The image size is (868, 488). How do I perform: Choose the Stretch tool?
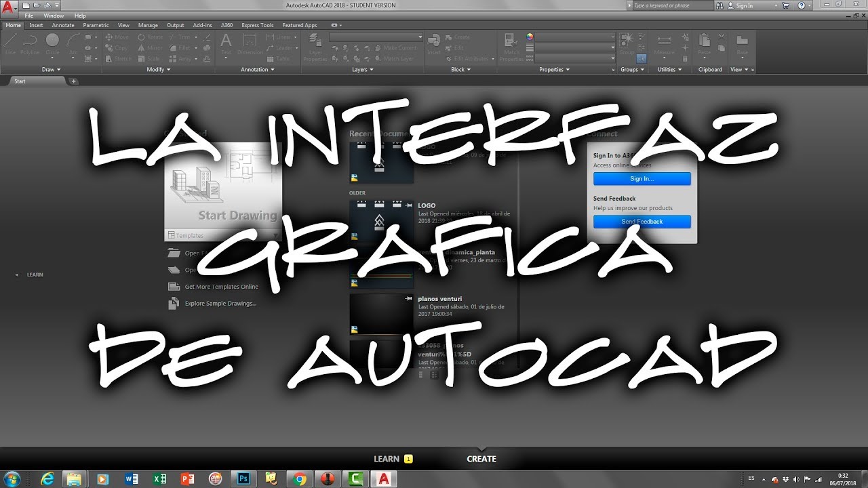point(119,59)
